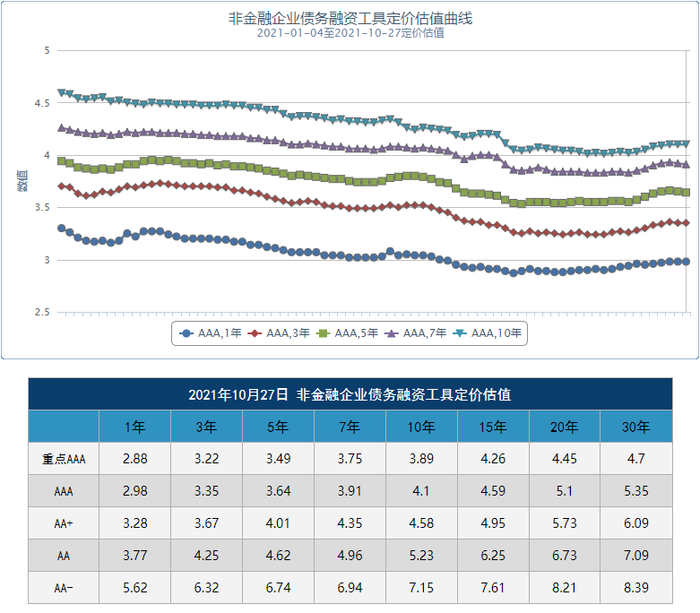Click the 重点AAA 3年 value 3.22
The height and width of the screenshot is (613, 700).
pos(206,459)
